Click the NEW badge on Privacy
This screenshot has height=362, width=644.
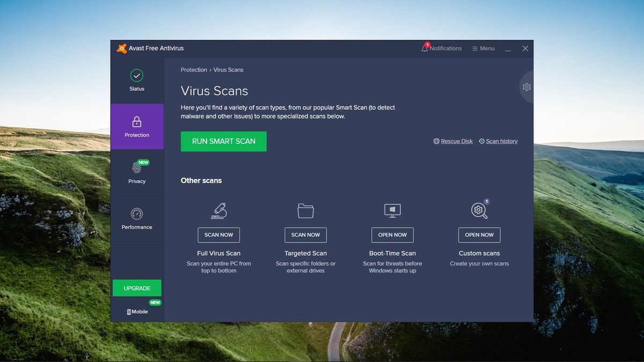point(143,162)
